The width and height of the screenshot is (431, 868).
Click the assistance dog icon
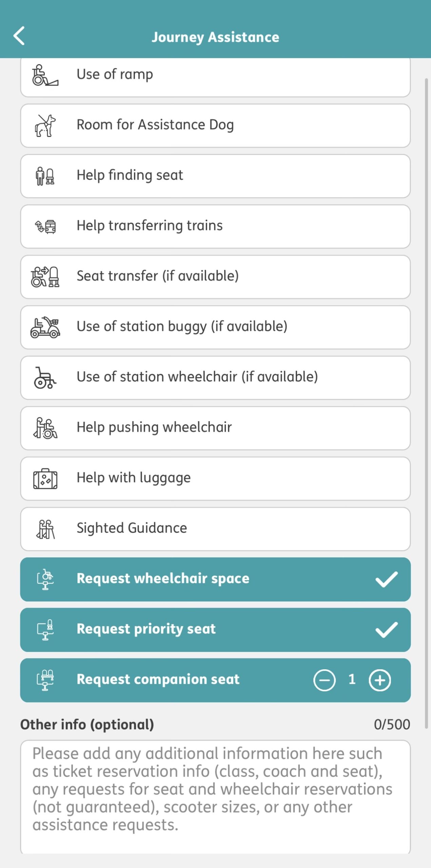tap(46, 125)
